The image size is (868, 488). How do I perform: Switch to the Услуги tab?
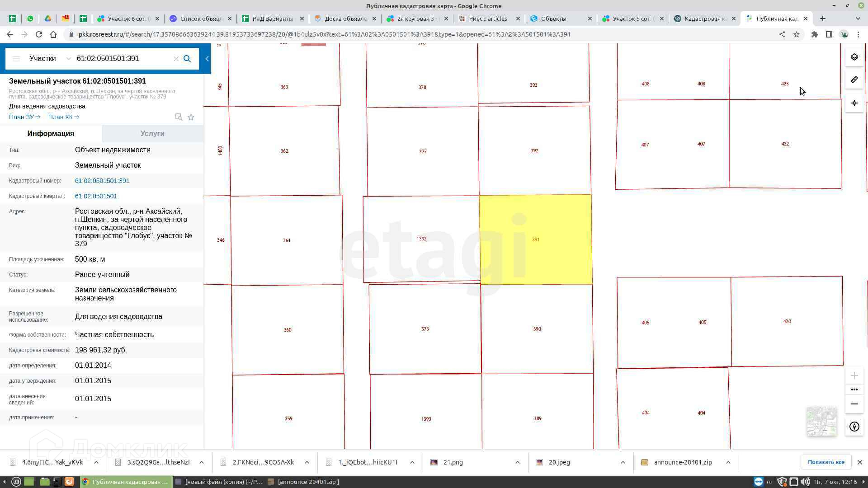click(152, 134)
